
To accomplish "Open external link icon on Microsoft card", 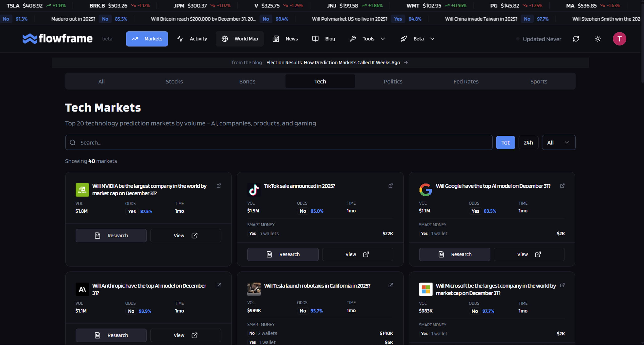I will coord(562,285).
